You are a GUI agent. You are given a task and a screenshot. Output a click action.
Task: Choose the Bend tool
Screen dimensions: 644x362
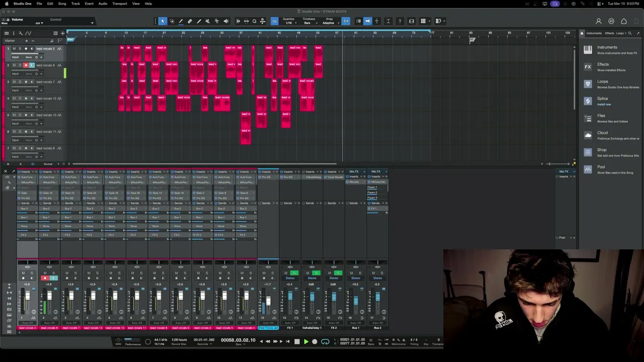coord(217,21)
